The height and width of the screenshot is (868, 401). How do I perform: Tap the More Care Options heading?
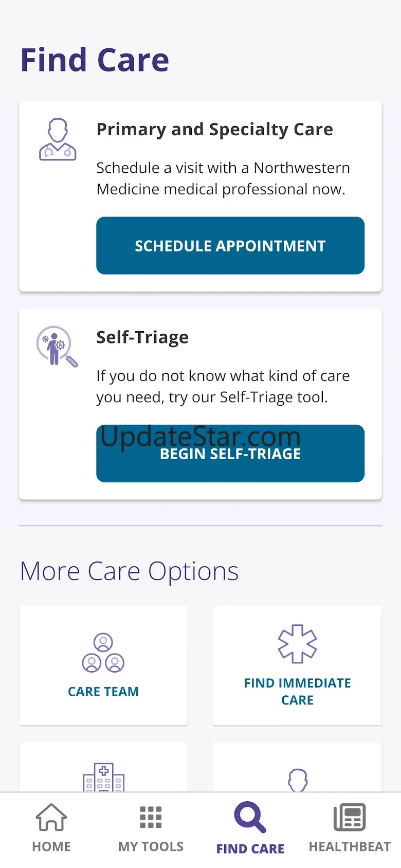click(x=129, y=571)
